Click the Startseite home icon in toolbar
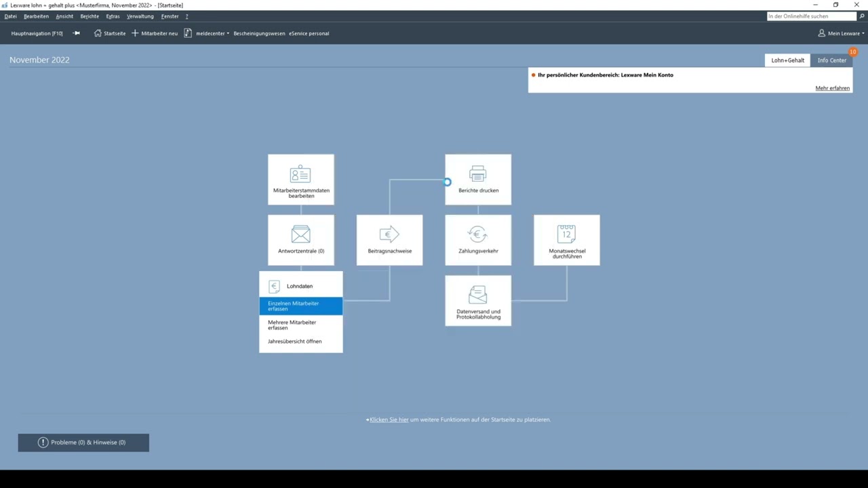Screen dimensions: 868x488 [98, 33]
